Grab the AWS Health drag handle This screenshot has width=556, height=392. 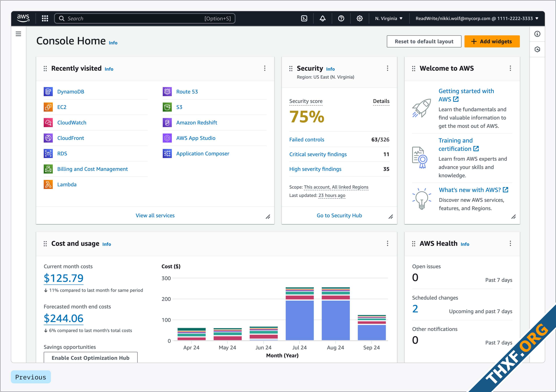414,244
